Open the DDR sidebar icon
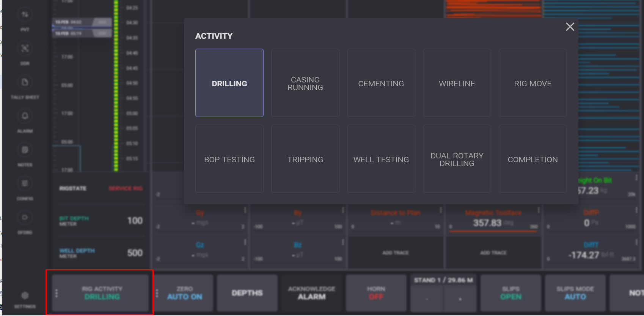Screen dimensions: 644x316 coord(25,49)
